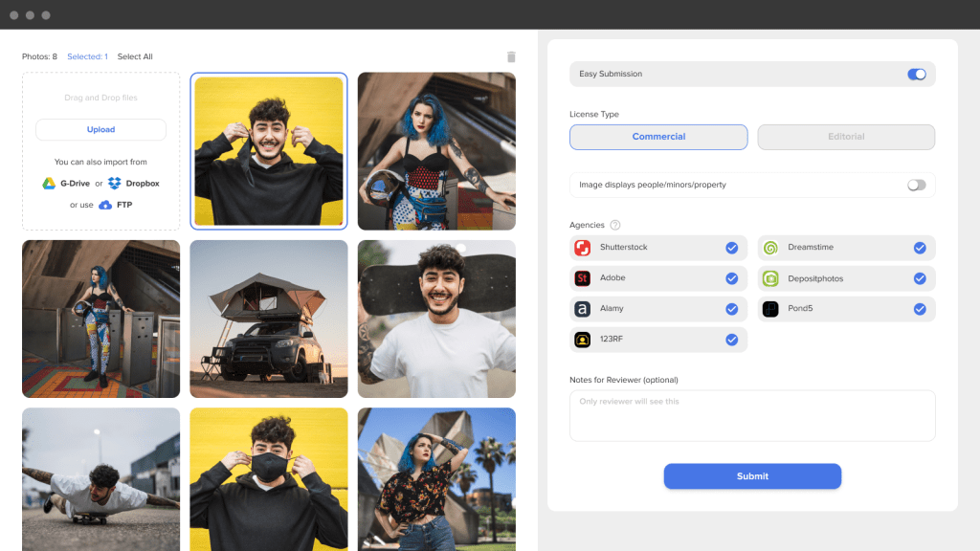Image resolution: width=980 pixels, height=551 pixels.
Task: Switch to Editorial license type
Action: pos(846,137)
